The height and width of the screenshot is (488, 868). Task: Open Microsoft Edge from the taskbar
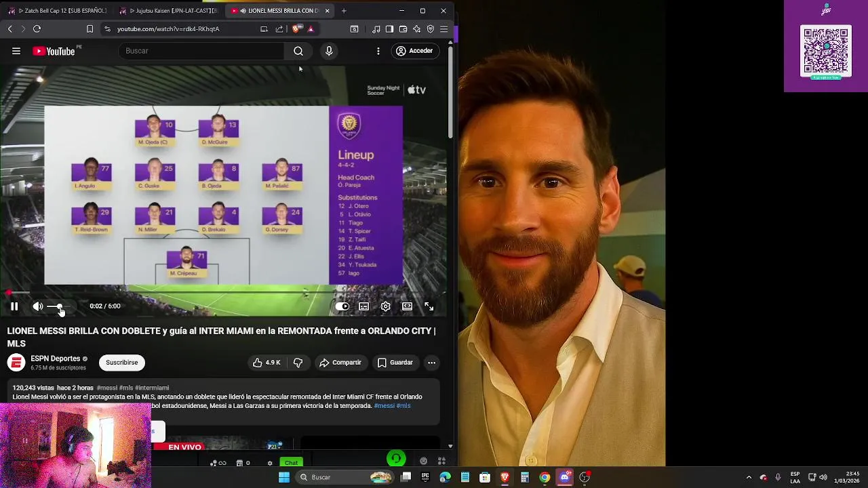pyautogui.click(x=445, y=477)
